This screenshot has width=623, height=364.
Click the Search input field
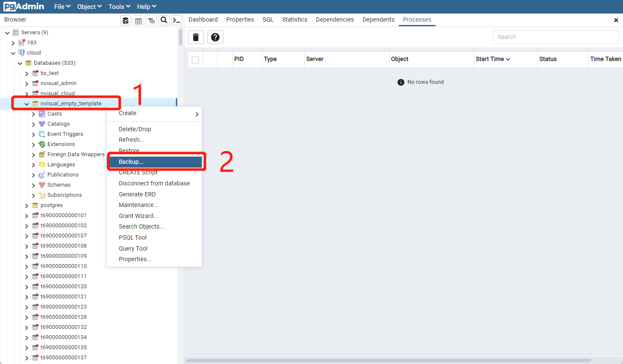[x=556, y=37]
